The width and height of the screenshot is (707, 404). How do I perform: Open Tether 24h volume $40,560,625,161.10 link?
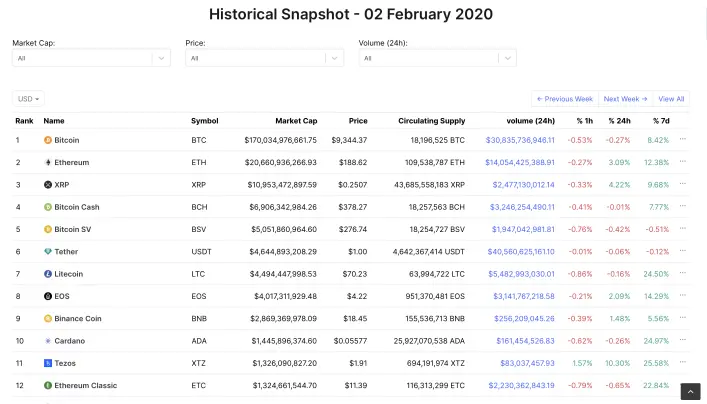[x=521, y=252]
